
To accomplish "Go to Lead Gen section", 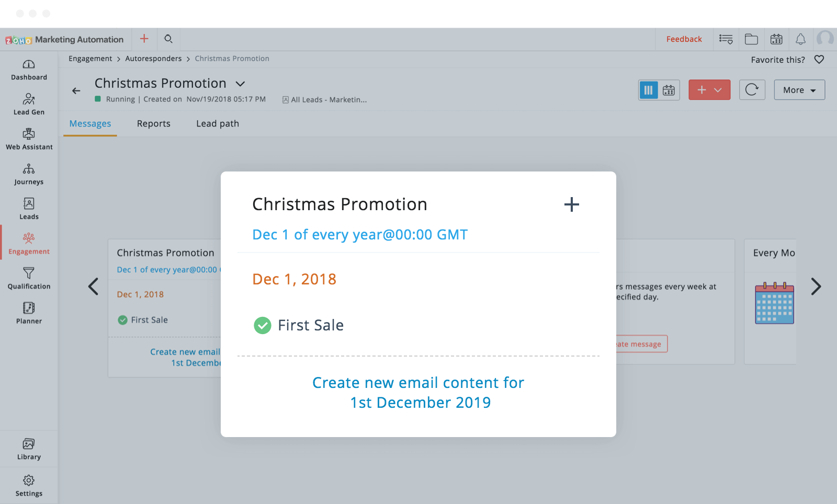I will (x=29, y=105).
